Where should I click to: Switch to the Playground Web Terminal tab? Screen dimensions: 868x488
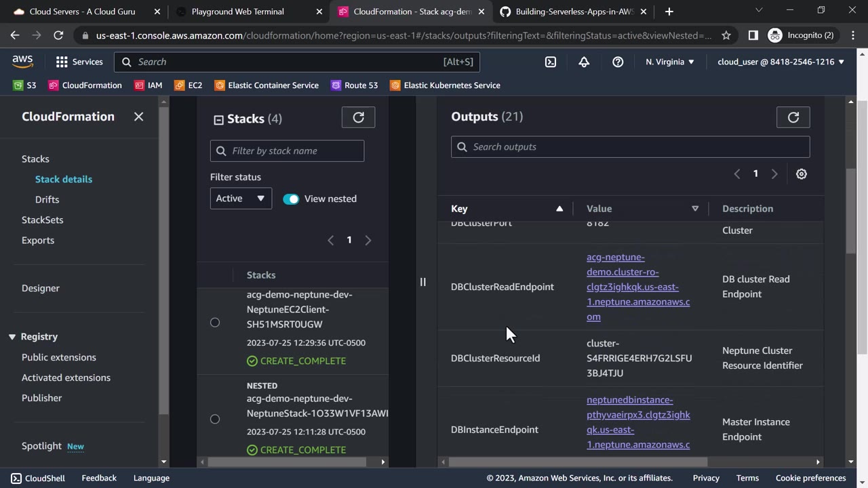point(237,12)
